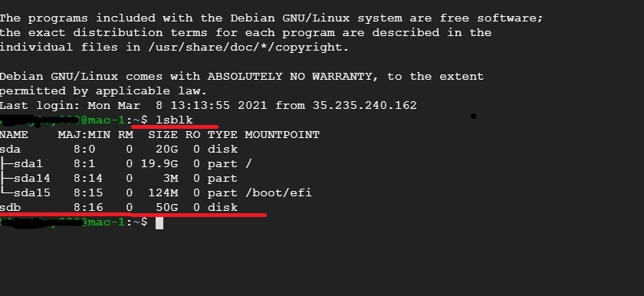
Task: Click the TYPE column header
Action: 222,135
